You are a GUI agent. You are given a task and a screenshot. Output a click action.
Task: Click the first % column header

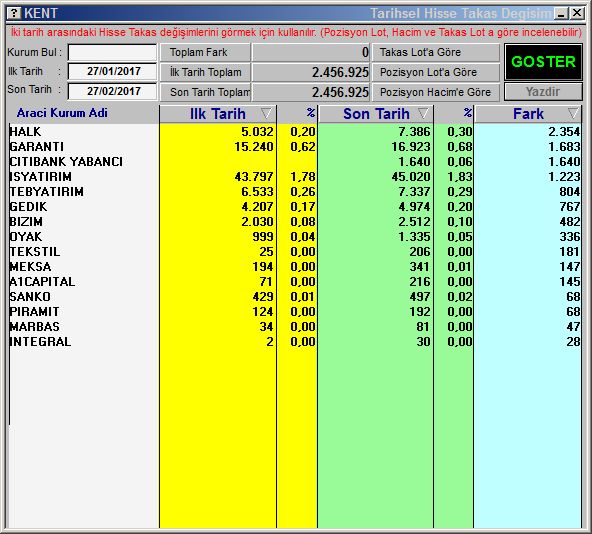311,113
